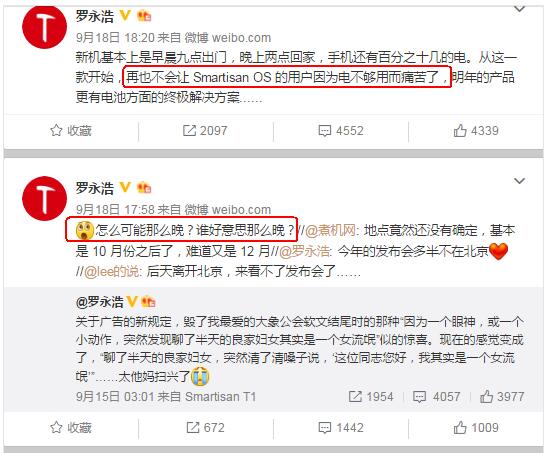The width and height of the screenshot is (545, 453).
Task: Like the quoted post with 3977 thumbs
Action: pyautogui.click(x=502, y=397)
